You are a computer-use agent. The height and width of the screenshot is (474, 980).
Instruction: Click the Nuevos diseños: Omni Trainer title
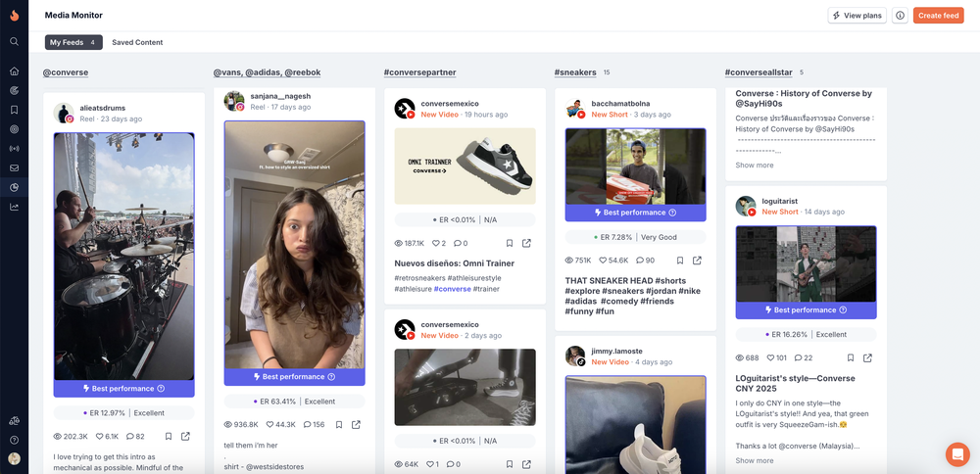[455, 263]
